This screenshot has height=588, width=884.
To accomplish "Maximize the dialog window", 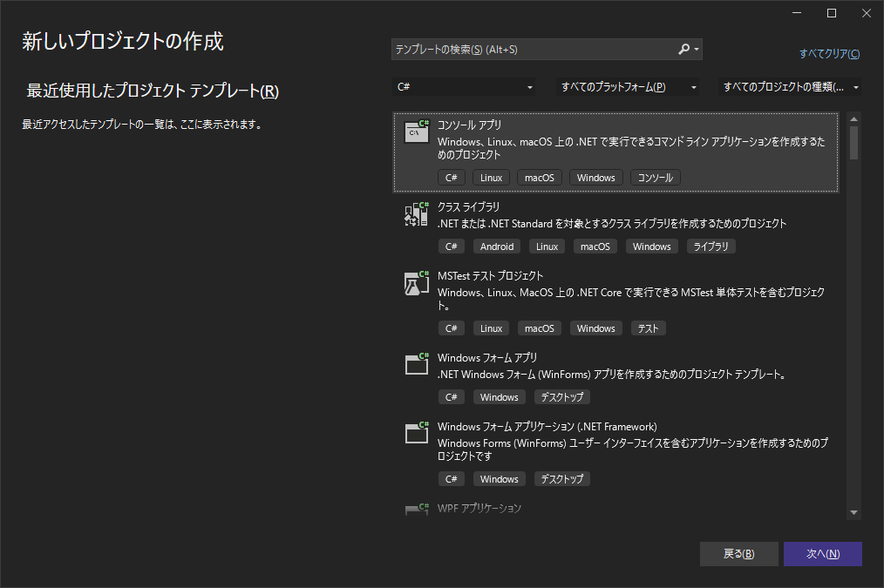I will pyautogui.click(x=832, y=13).
